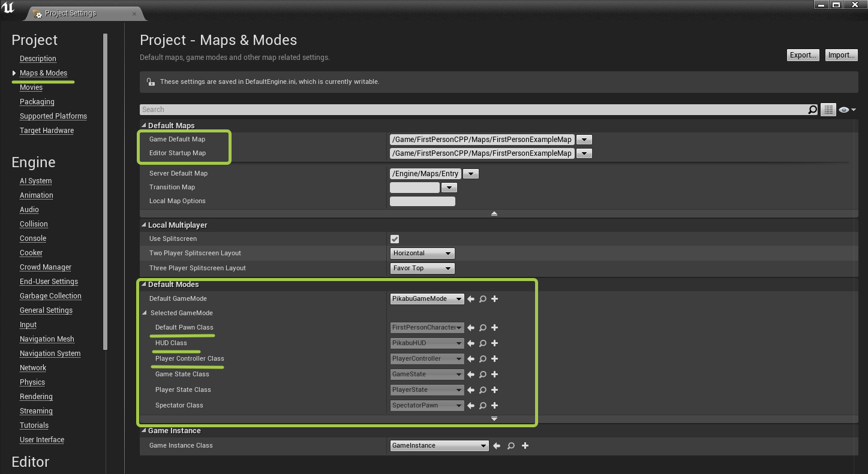Use selected arrow for Game State Class
Viewport: 868px width, 474px height.
471,375
